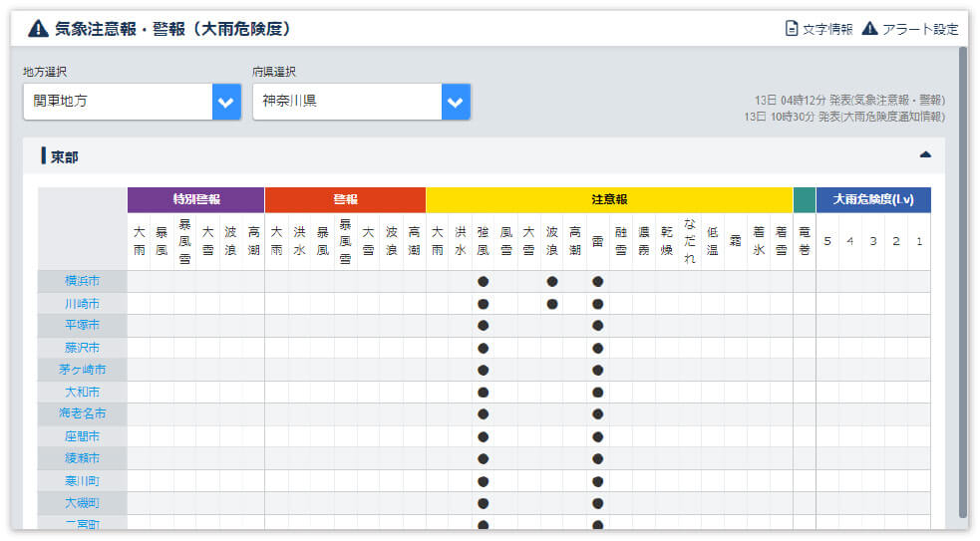The height and width of the screenshot is (541, 980).
Task: Open the 地方選択 dropdown arrow
Action: [x=226, y=102]
